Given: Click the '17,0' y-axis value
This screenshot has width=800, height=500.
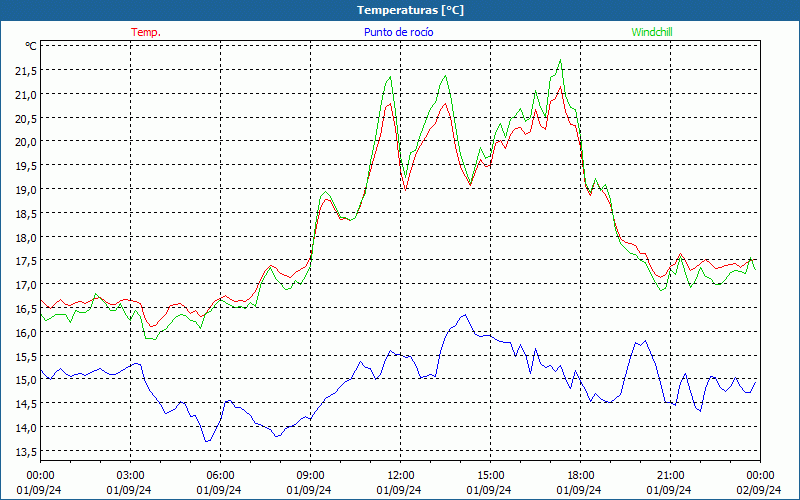Looking at the screenshot, I should click(x=26, y=285).
